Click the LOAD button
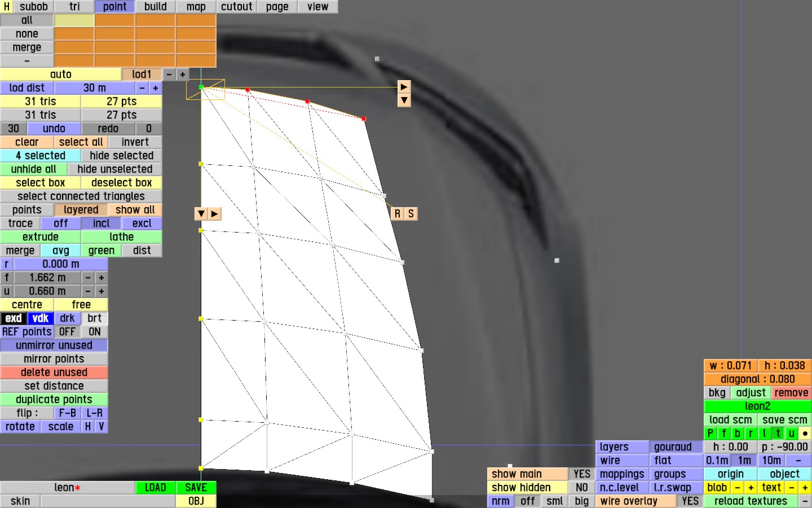Viewport: 812px width, 508px height. coord(156,488)
